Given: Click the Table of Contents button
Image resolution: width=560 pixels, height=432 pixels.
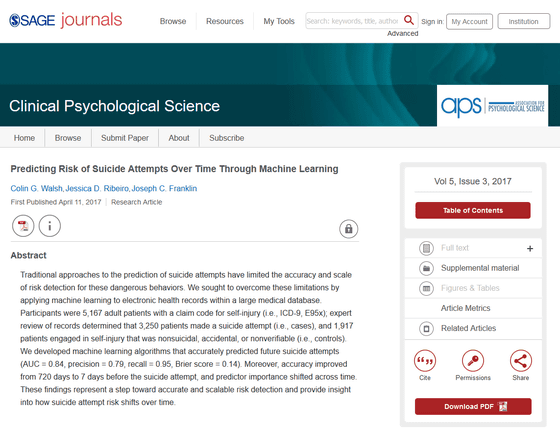Looking at the screenshot, I should pos(473,210).
